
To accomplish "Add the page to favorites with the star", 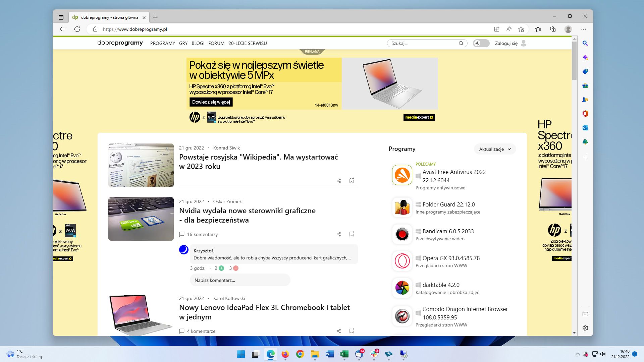I will click(x=521, y=29).
